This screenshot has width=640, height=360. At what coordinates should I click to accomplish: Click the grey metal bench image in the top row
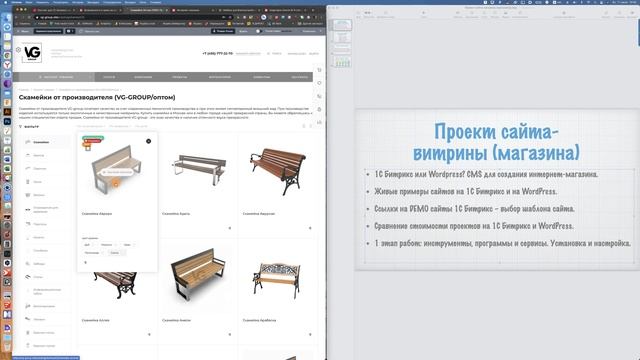tap(199, 169)
